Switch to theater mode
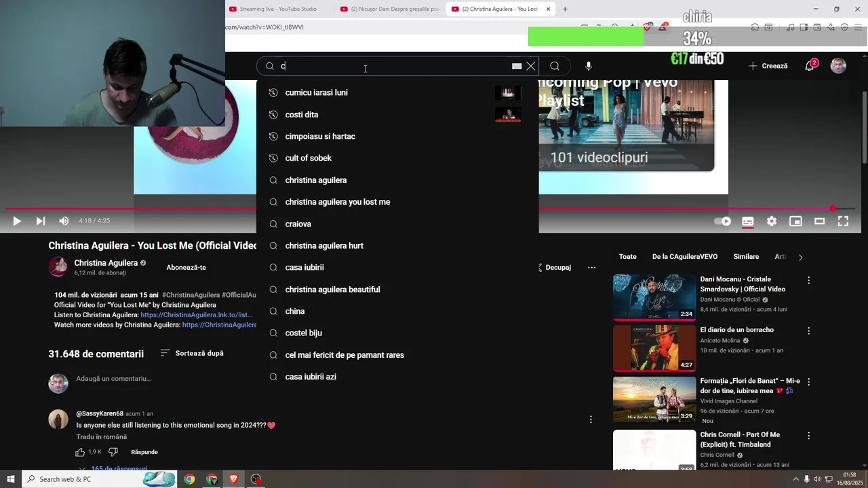This screenshot has height=488, width=868. pyautogui.click(x=819, y=221)
